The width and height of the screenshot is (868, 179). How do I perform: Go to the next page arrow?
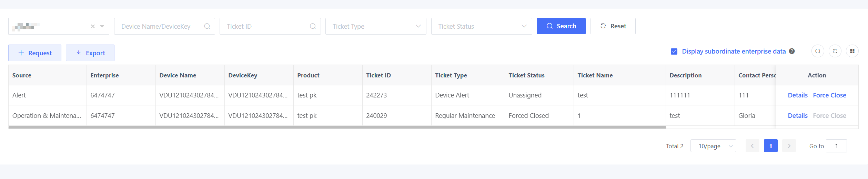coord(789,146)
